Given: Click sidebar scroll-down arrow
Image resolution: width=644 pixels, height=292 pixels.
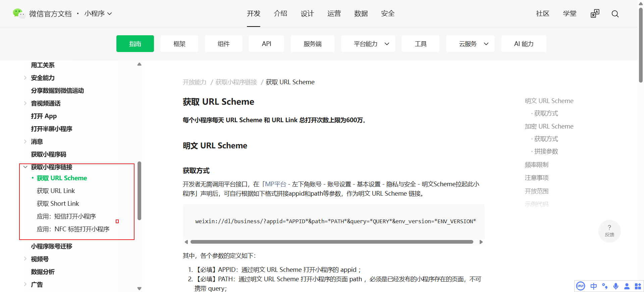Looking at the screenshot, I should coord(139,288).
